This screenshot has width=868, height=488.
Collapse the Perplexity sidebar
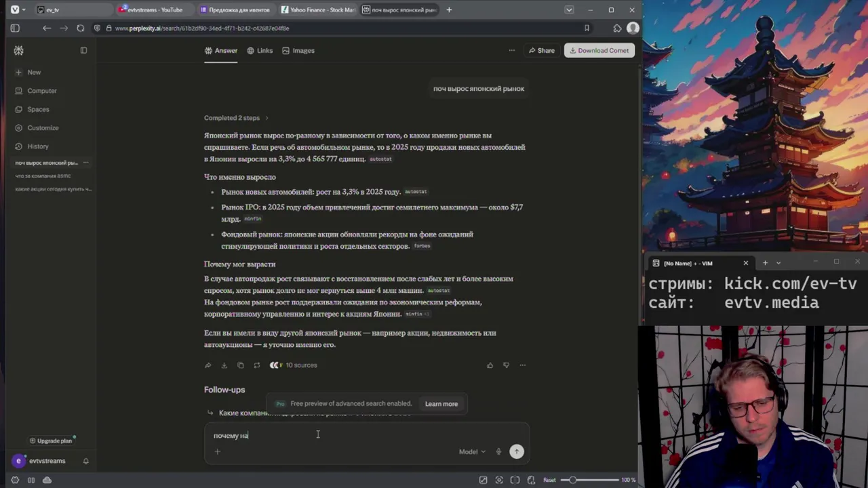pos(83,50)
